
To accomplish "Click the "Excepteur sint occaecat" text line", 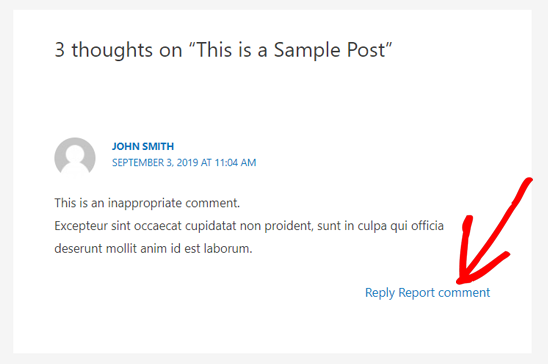I will [249, 226].
